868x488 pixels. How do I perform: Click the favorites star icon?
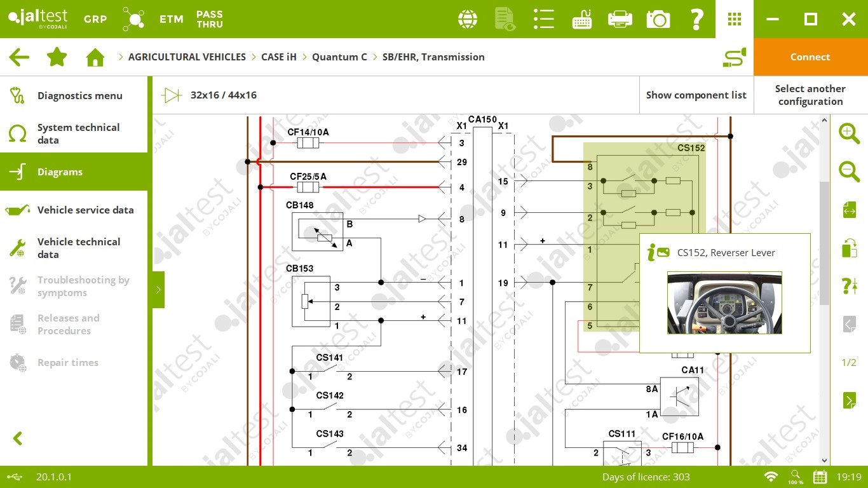coord(57,57)
